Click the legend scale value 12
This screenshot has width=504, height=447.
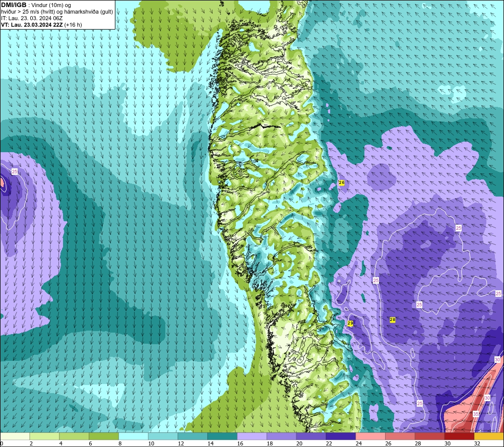181,444
